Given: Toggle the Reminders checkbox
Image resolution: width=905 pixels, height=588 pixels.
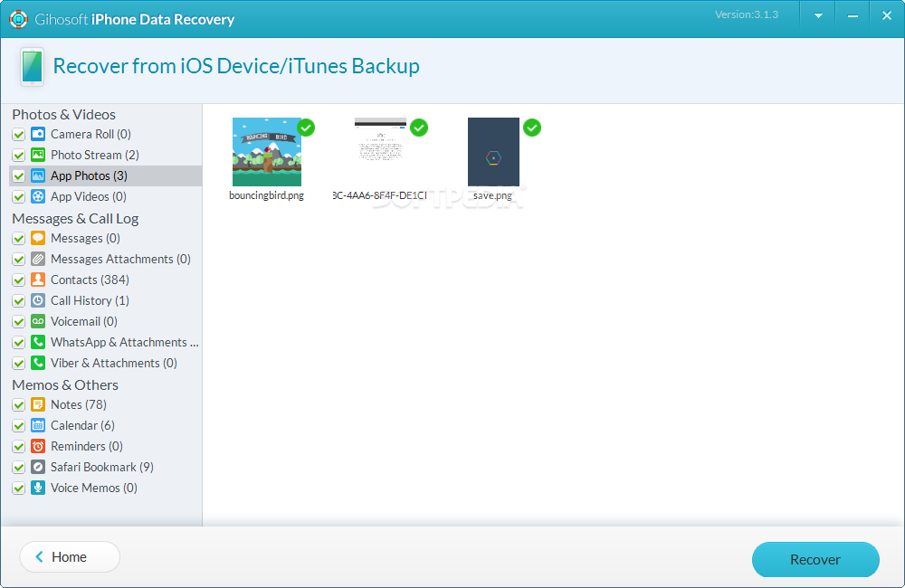Looking at the screenshot, I should [x=18, y=446].
